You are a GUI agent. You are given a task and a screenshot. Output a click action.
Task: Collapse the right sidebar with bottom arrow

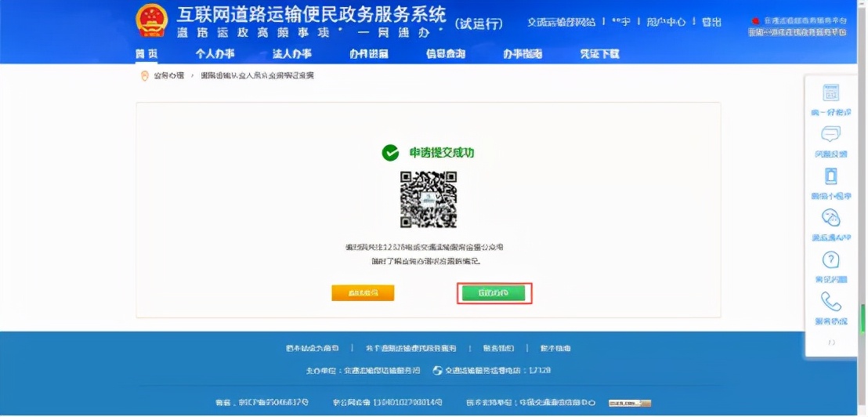click(831, 343)
